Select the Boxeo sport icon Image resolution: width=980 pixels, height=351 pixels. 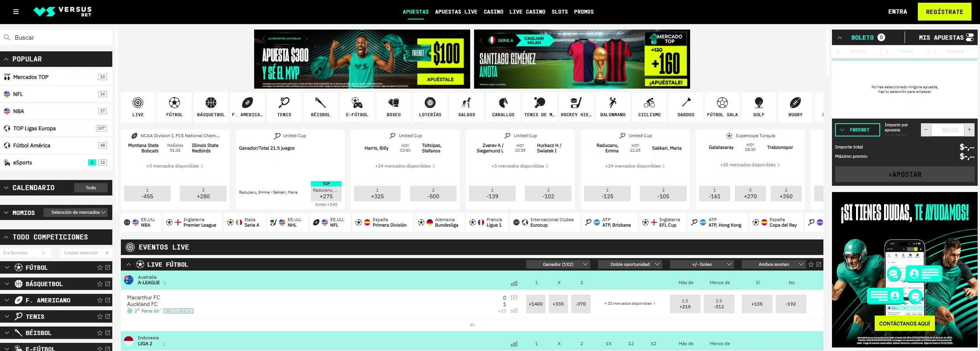[394, 107]
